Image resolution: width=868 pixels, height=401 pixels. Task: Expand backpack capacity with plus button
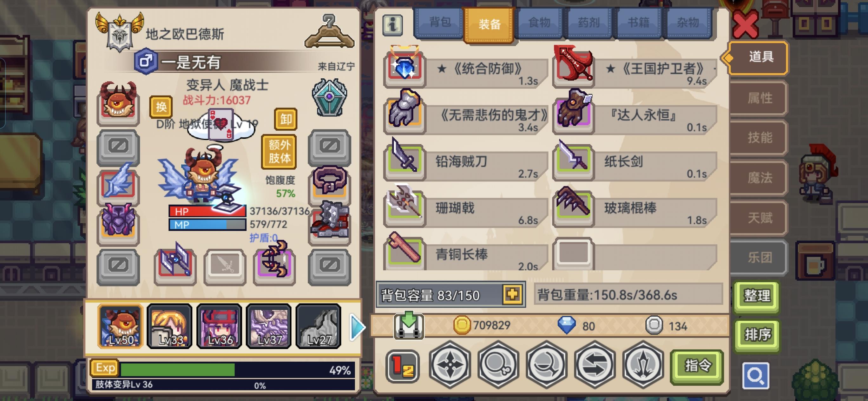(x=512, y=294)
